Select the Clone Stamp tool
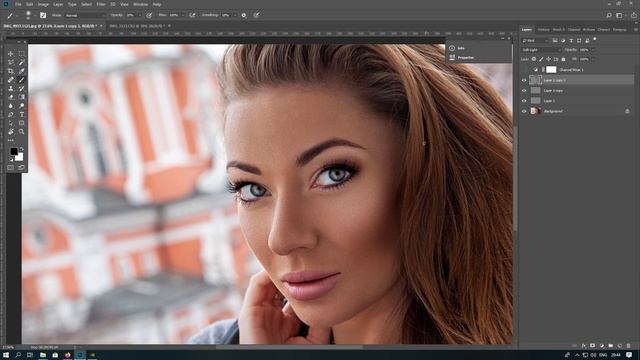This screenshot has width=640, height=360. click(11, 88)
